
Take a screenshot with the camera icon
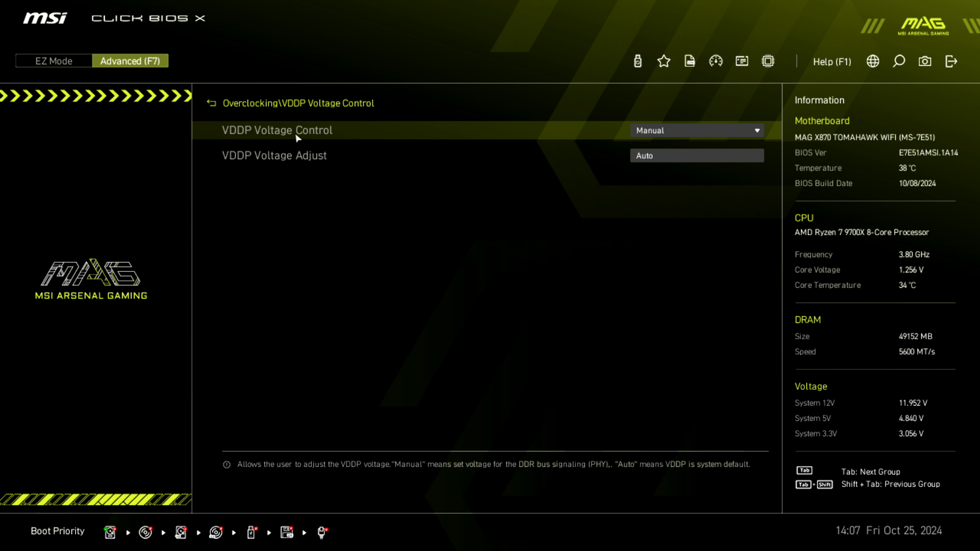tap(925, 61)
